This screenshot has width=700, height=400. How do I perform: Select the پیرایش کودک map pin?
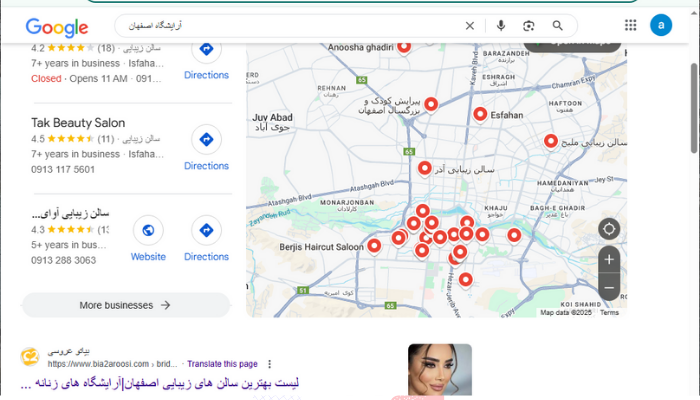431,105
